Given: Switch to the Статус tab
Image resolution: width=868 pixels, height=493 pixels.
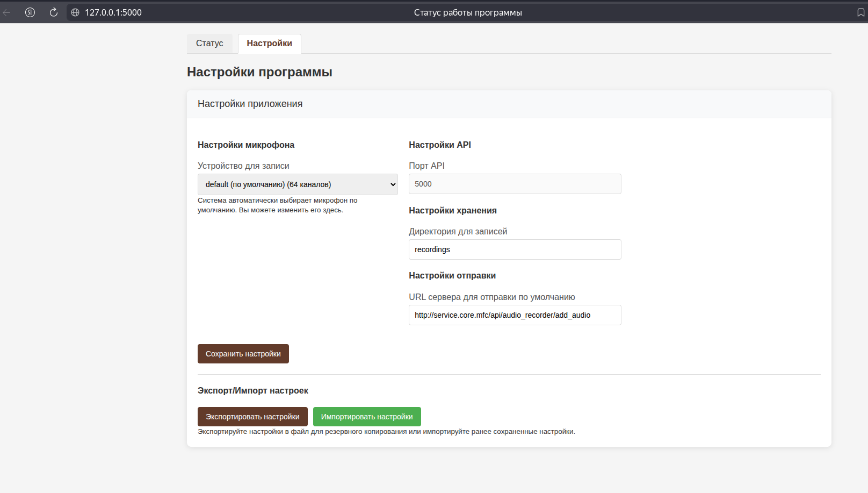Looking at the screenshot, I should click(209, 44).
